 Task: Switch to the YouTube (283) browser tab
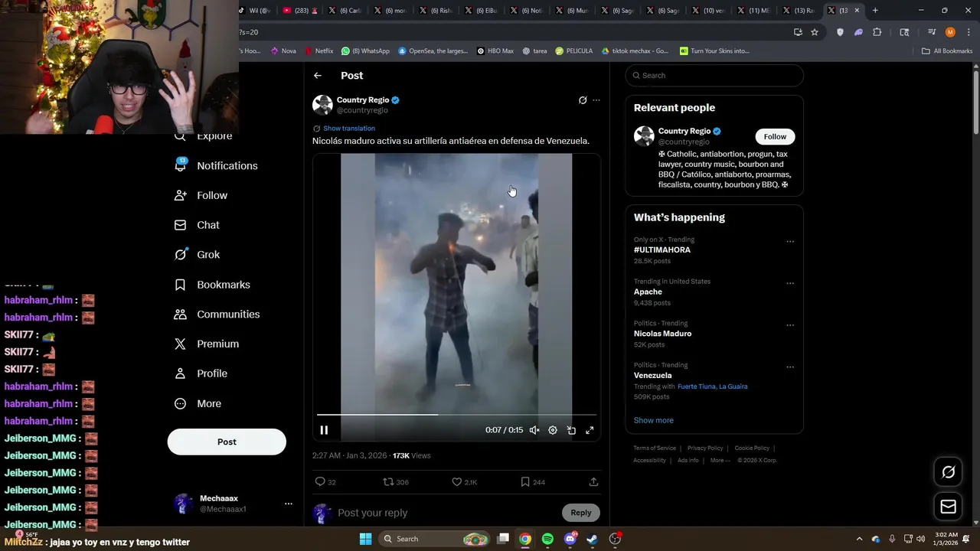pos(300,11)
